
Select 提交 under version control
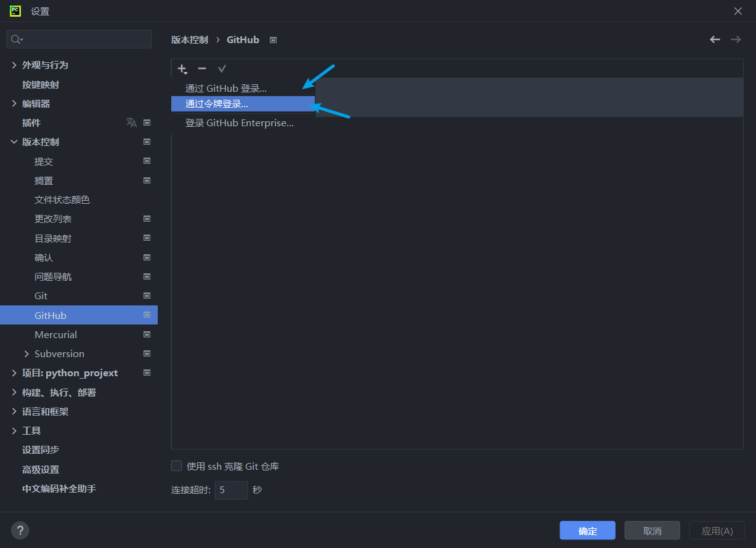[x=44, y=161]
